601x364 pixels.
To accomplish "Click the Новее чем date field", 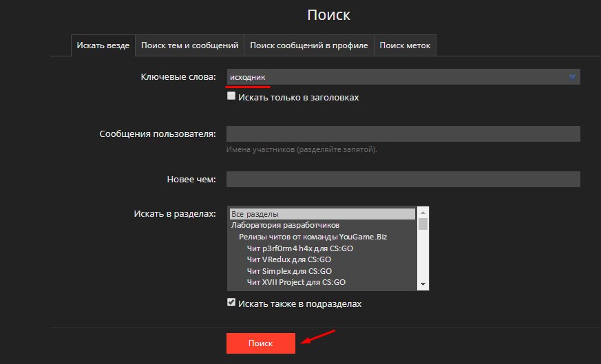I will click(x=403, y=179).
